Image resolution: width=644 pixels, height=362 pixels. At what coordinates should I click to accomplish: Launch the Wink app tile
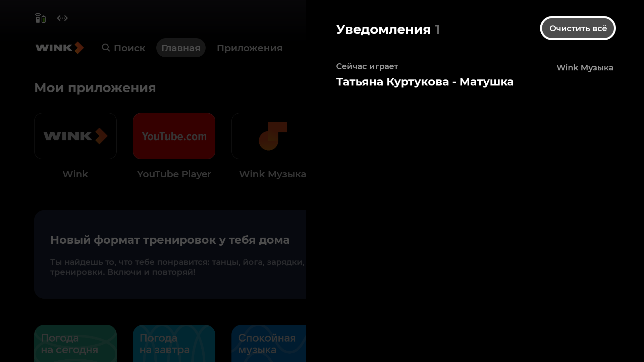75,136
